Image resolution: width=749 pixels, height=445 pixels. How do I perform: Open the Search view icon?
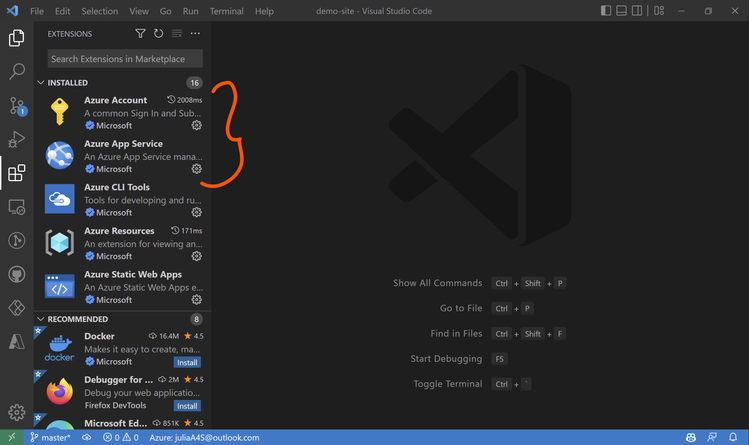point(17,72)
